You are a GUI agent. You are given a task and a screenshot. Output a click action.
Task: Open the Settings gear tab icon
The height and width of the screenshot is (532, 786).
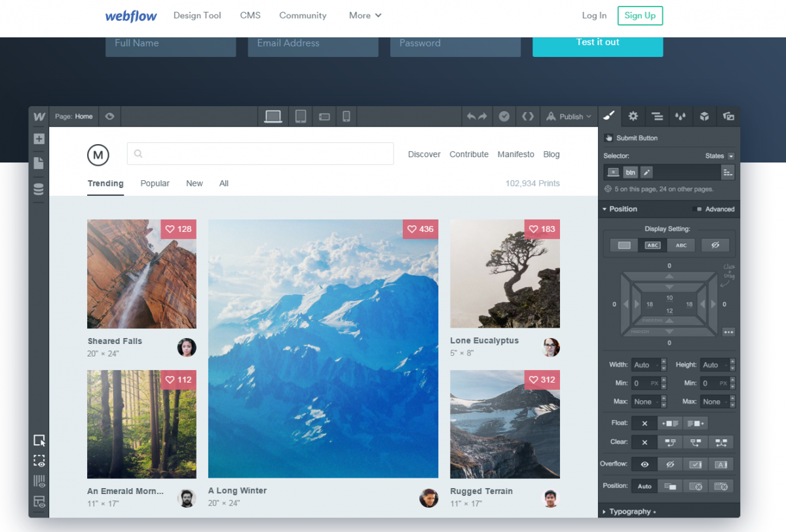pyautogui.click(x=633, y=116)
